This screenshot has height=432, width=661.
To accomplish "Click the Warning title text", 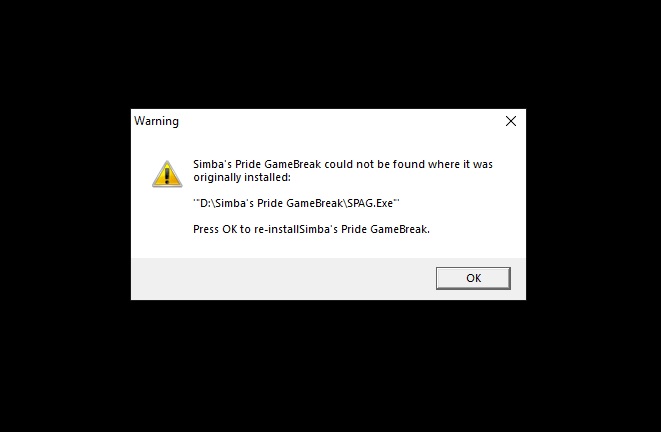I will coord(156,121).
